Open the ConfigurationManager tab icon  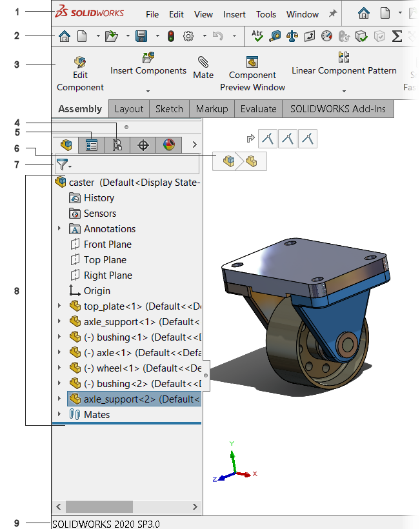point(117,145)
